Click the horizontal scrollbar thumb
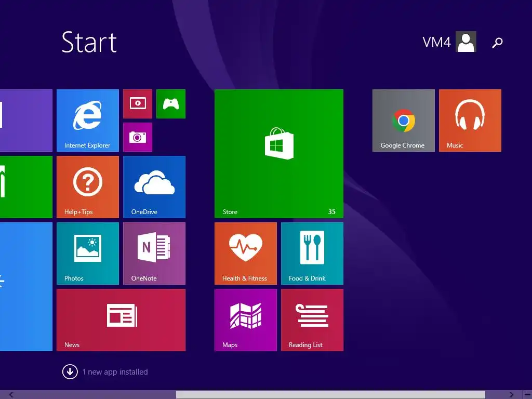Image resolution: width=532 pixels, height=399 pixels. [x=330, y=395]
